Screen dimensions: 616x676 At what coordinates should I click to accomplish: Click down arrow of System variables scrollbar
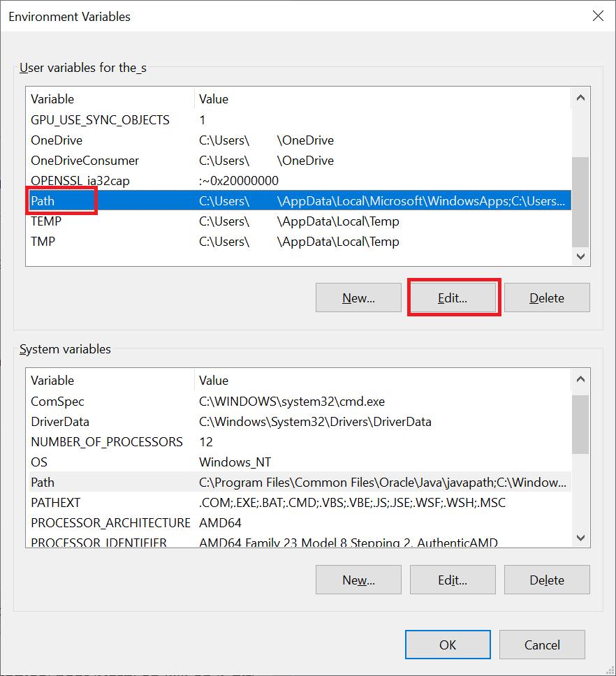point(580,538)
